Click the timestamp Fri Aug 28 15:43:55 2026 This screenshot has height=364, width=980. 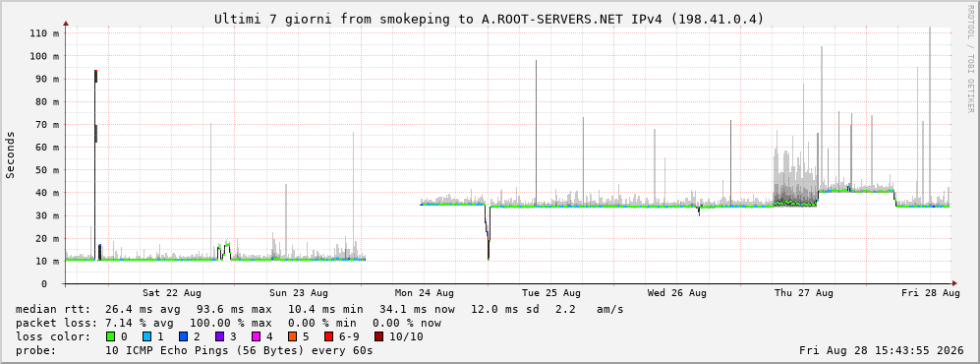point(882,350)
